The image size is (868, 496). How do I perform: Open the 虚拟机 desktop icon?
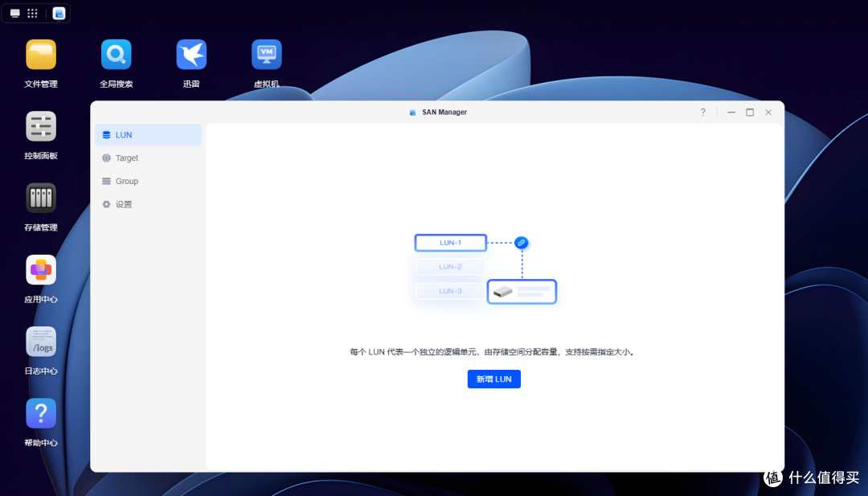[x=267, y=55]
